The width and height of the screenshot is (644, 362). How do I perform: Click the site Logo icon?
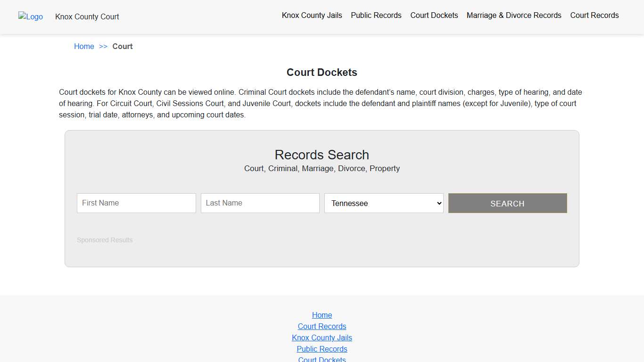tap(30, 17)
